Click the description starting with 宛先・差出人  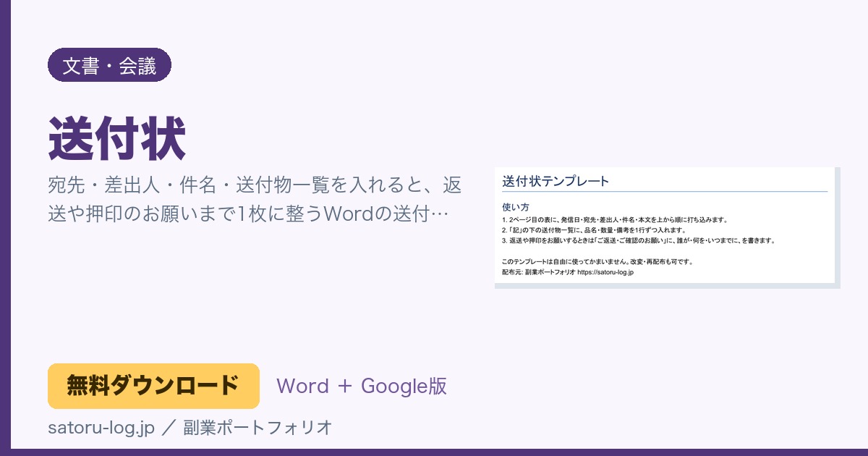[x=255, y=199]
